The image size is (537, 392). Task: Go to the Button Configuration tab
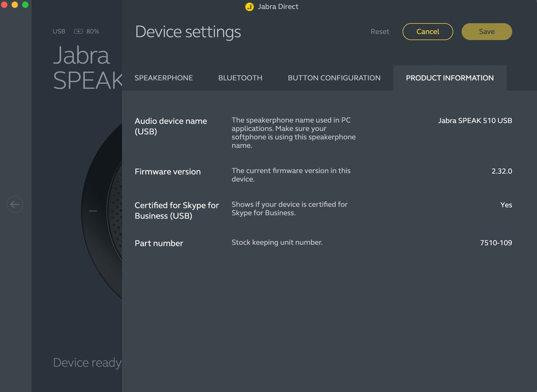[334, 78]
